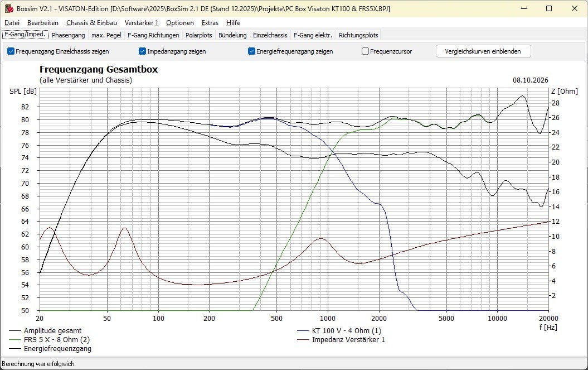588x370 pixels.
Task: Click Vergleichskurven einblenden button
Action: 483,51
